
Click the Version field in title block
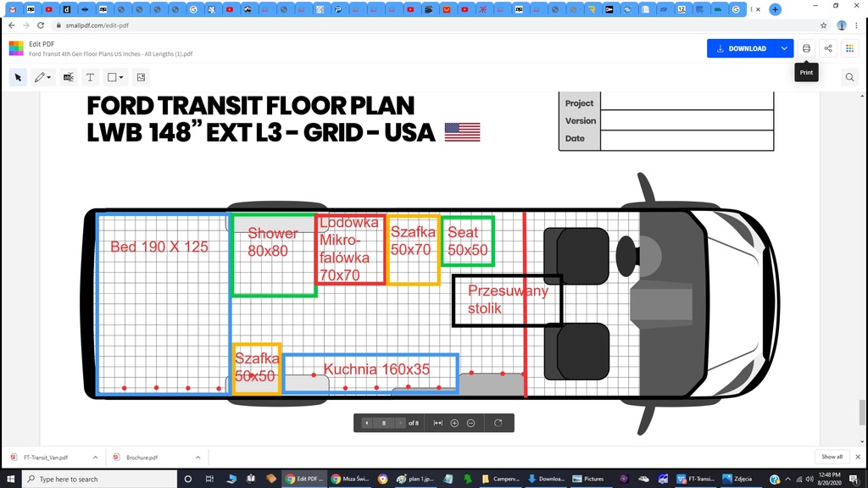[x=687, y=120]
